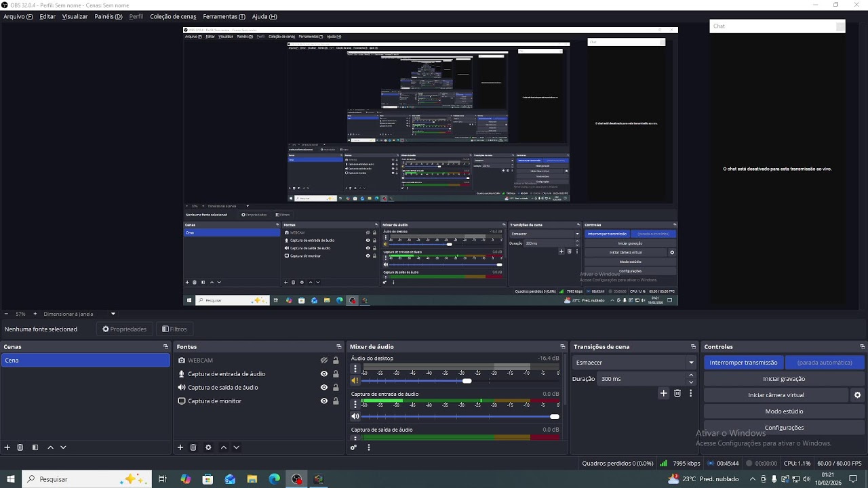Open the Ferramentas menu
This screenshot has width=868, height=488.
[224, 16]
